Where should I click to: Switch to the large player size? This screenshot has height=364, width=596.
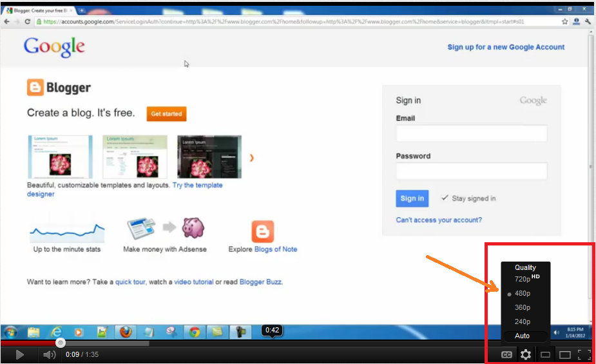pos(565,355)
